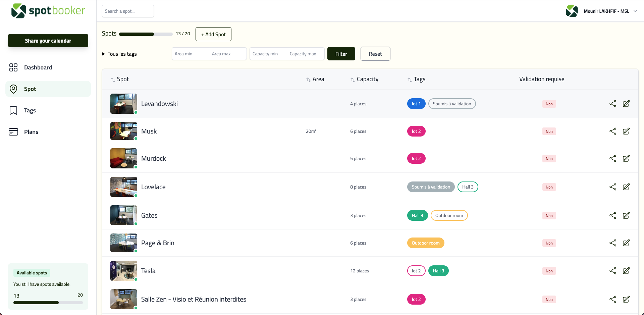Screen dimensions: 644x315
Task: Edit the Musk spot with the pencil icon
Action: click(627, 131)
